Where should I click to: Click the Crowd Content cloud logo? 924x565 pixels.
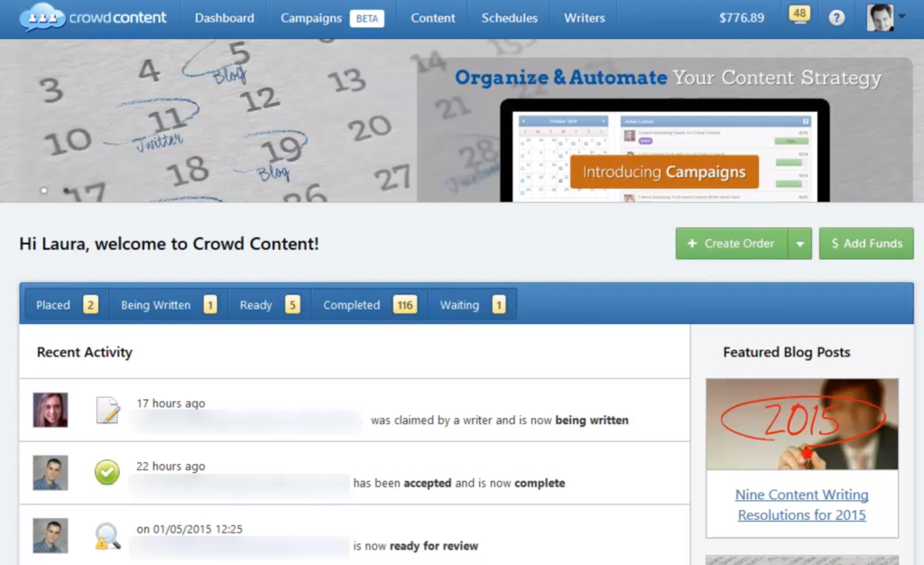[x=93, y=18]
